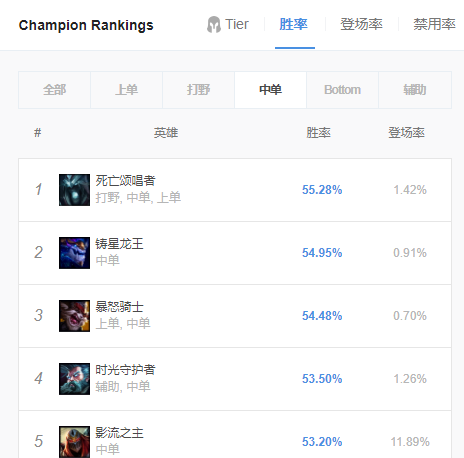
Task: Click the Tier helmet icon
Action: [x=214, y=25]
